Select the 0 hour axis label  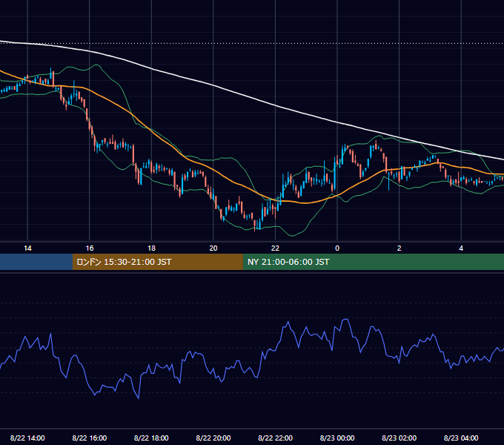tap(337, 248)
